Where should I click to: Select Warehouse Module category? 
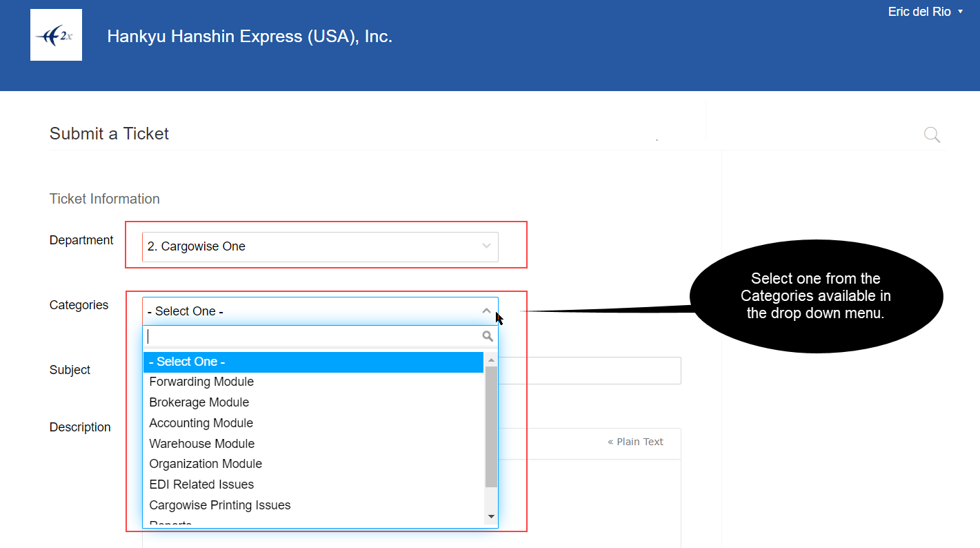click(314, 444)
